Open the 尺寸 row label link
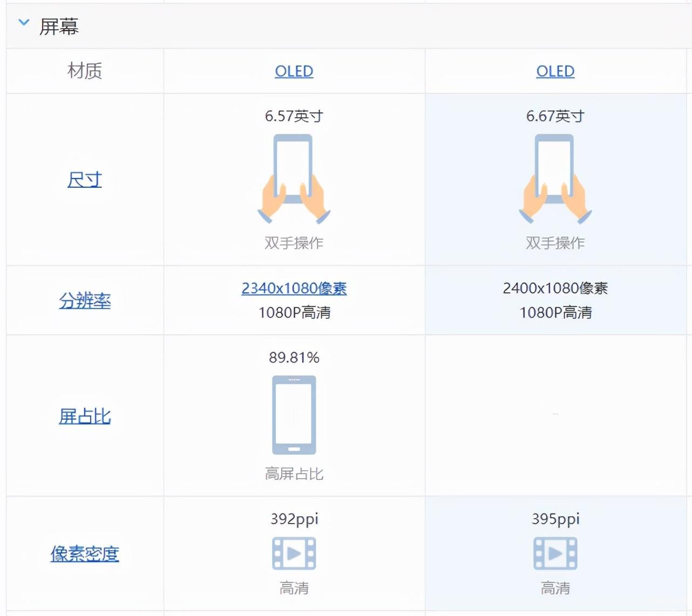 point(85,180)
